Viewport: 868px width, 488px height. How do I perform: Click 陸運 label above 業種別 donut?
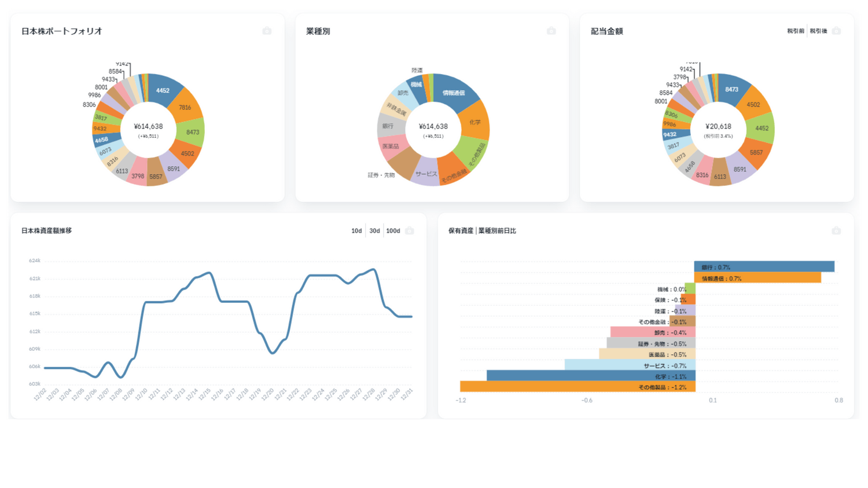tap(417, 70)
